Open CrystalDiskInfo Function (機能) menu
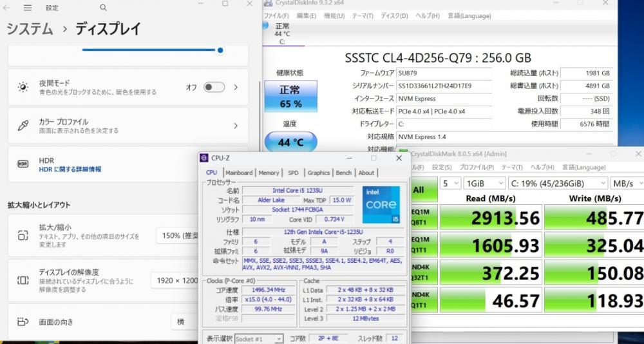 tap(334, 15)
